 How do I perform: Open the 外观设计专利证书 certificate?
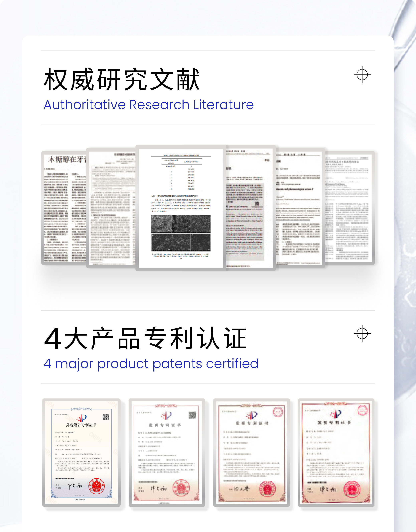point(81,453)
